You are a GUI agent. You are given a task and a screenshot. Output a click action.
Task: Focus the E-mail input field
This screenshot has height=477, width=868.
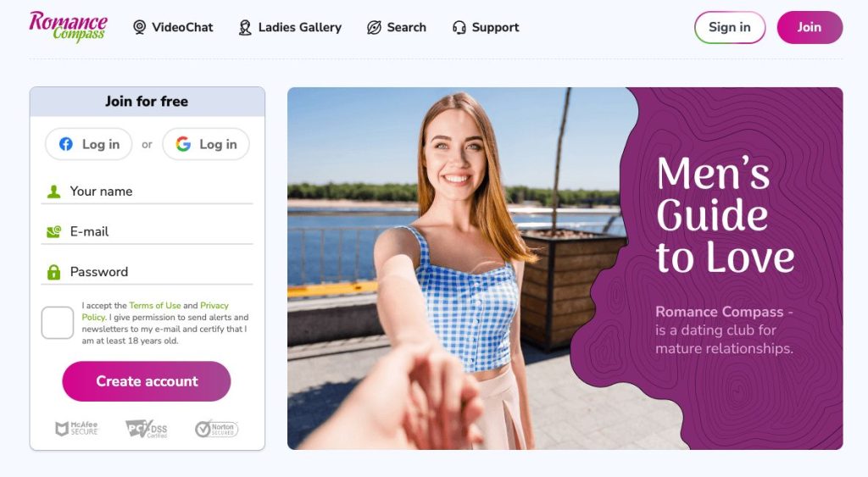click(147, 232)
